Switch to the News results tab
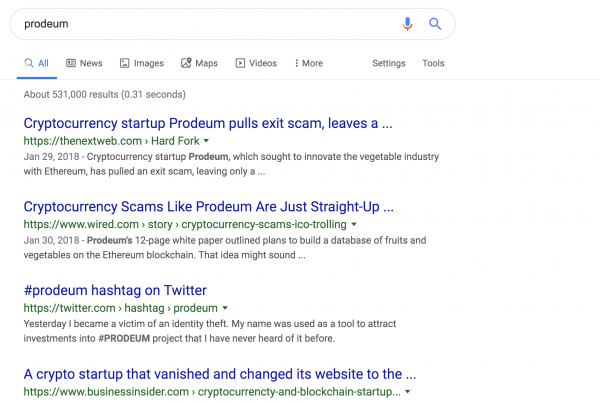600x403 pixels. [84, 63]
